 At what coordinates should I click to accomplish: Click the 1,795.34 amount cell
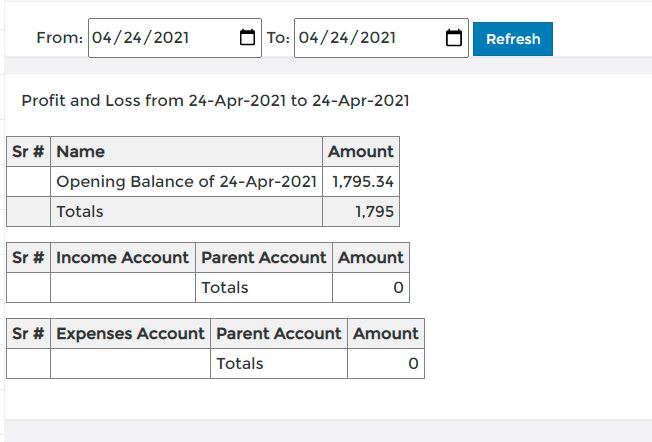click(x=361, y=182)
